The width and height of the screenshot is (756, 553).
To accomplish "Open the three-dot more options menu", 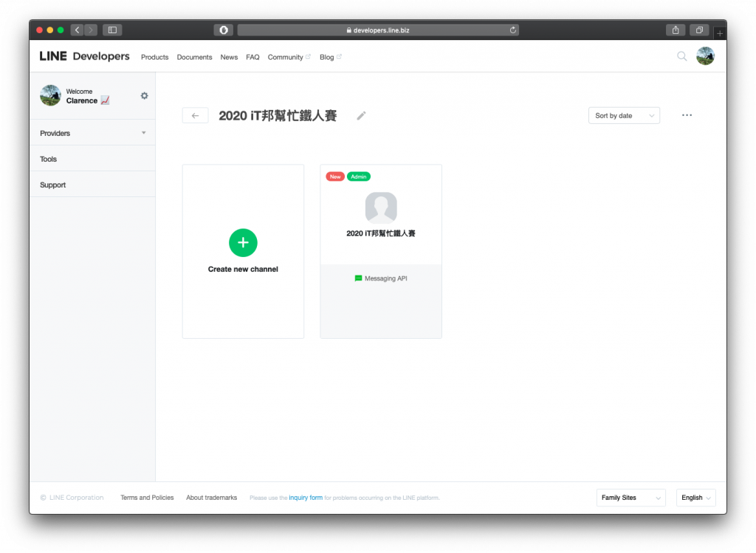I will point(687,115).
